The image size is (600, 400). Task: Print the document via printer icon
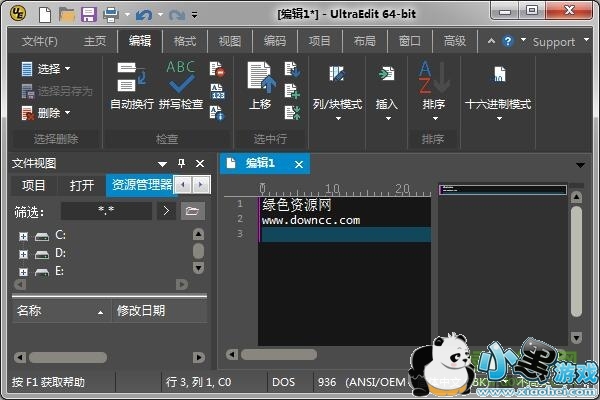(111, 15)
